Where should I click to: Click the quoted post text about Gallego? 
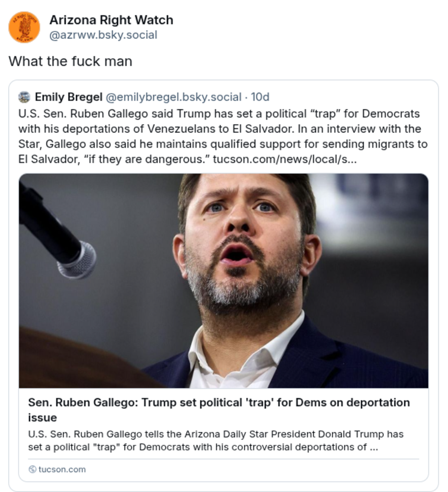223,136
